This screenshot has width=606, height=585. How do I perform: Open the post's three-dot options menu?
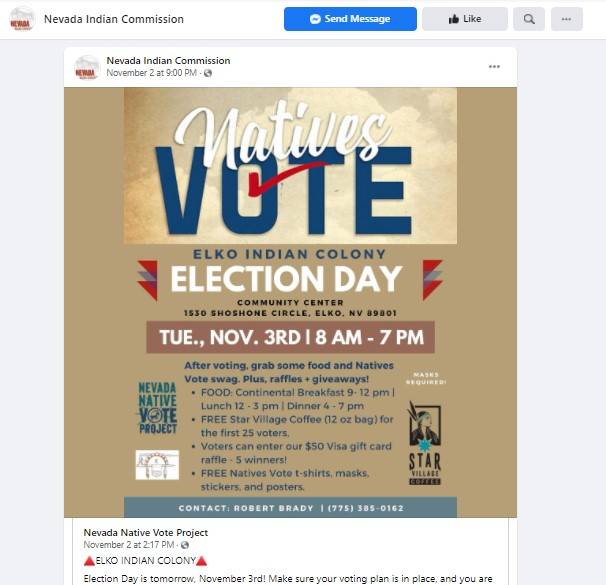494,67
